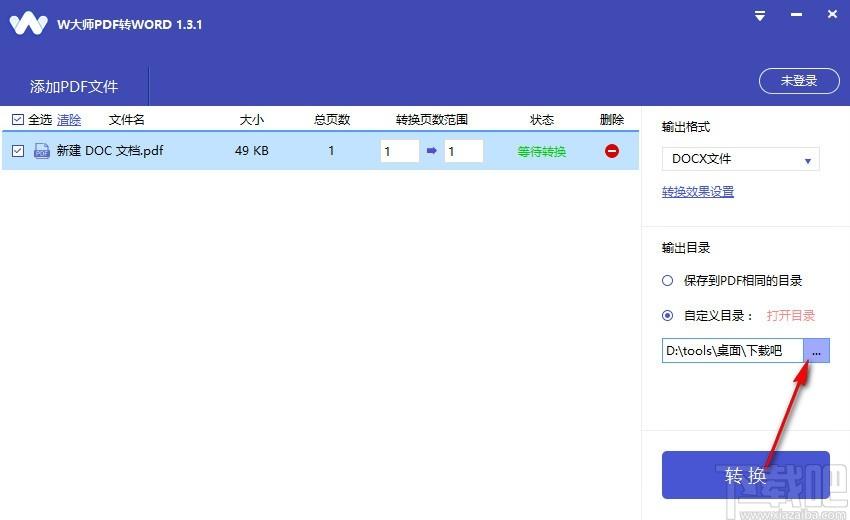Viewport: 850px width, 520px height.
Task: Click the output path D:\tools\桌面\下载吧 field
Action: [732, 351]
